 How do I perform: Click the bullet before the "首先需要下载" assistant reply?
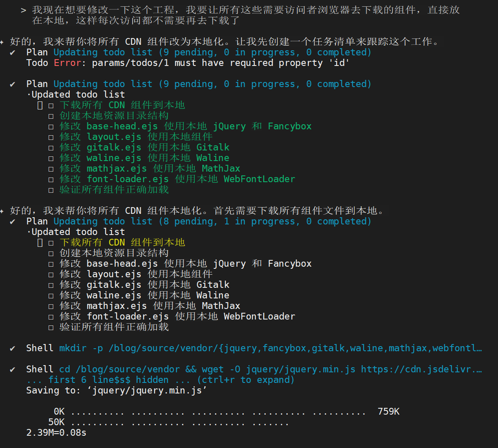coord(2,211)
